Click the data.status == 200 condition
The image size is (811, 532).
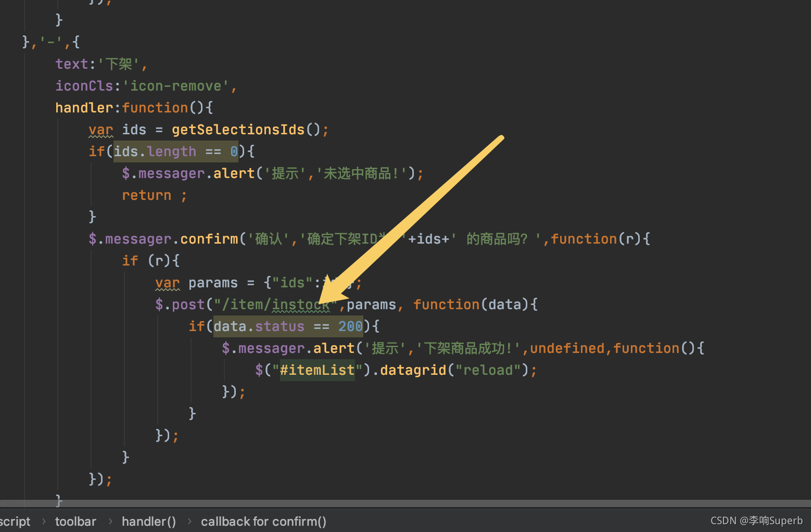pyautogui.click(x=288, y=326)
